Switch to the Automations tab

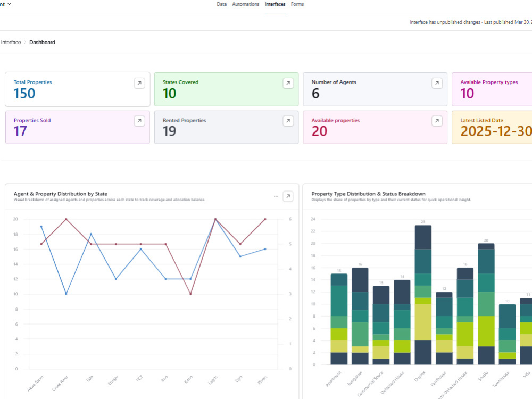(245, 4)
